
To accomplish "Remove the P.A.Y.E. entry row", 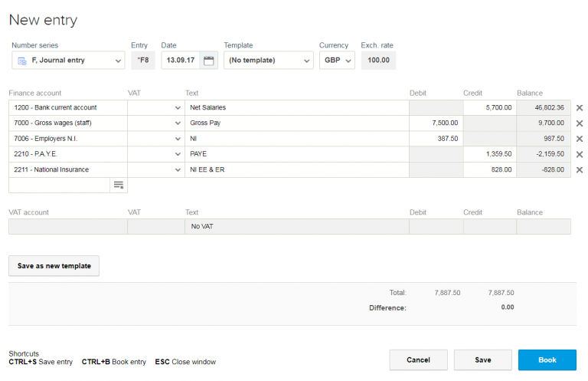I will (x=579, y=154).
